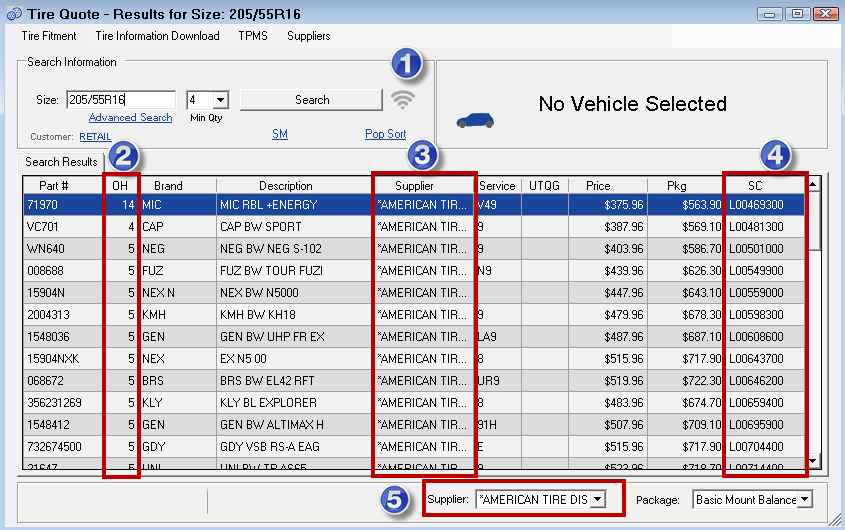Click SC code L00598300
The height and width of the screenshot is (530, 845).
point(757,315)
